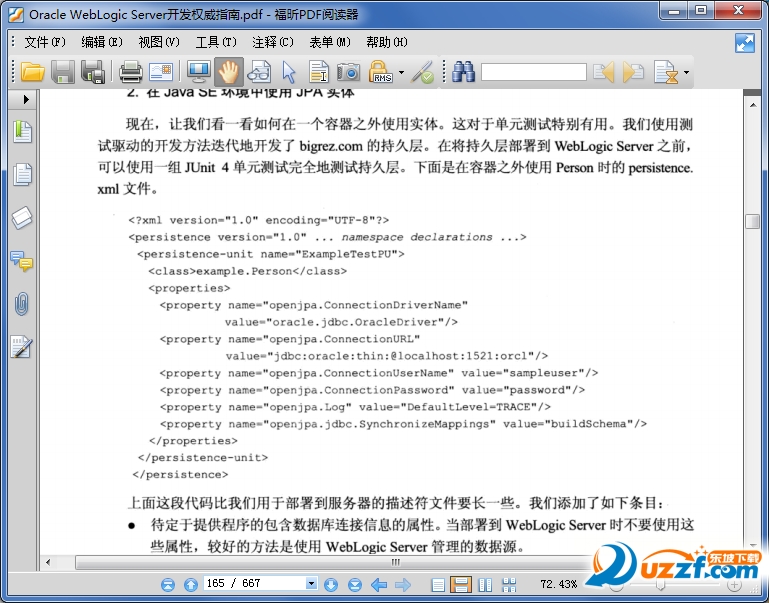Click the search options document icon
The width and height of the screenshot is (769, 603).
click(666, 72)
